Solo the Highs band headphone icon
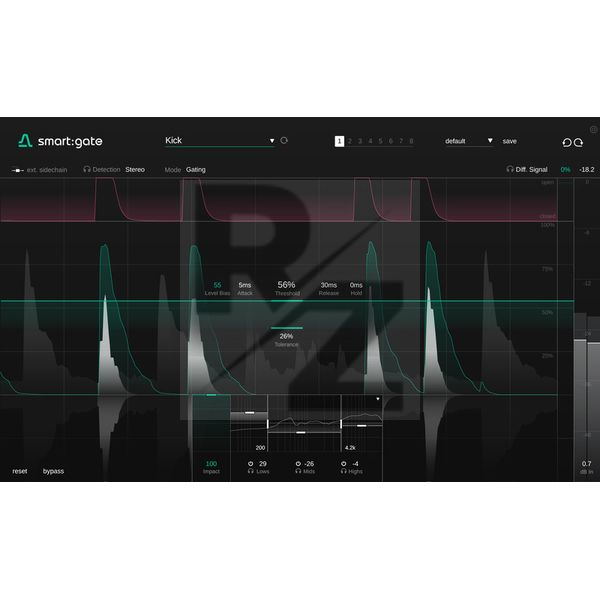This screenshot has width=600, height=600. [x=344, y=471]
